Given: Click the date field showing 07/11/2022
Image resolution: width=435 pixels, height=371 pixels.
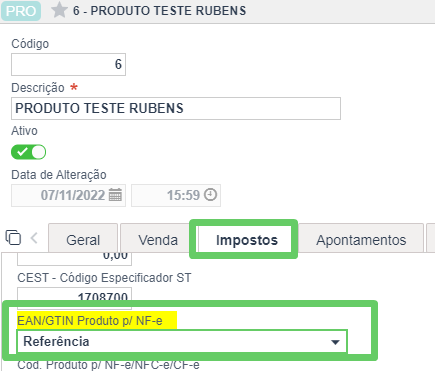Looking at the screenshot, I should click(68, 195).
